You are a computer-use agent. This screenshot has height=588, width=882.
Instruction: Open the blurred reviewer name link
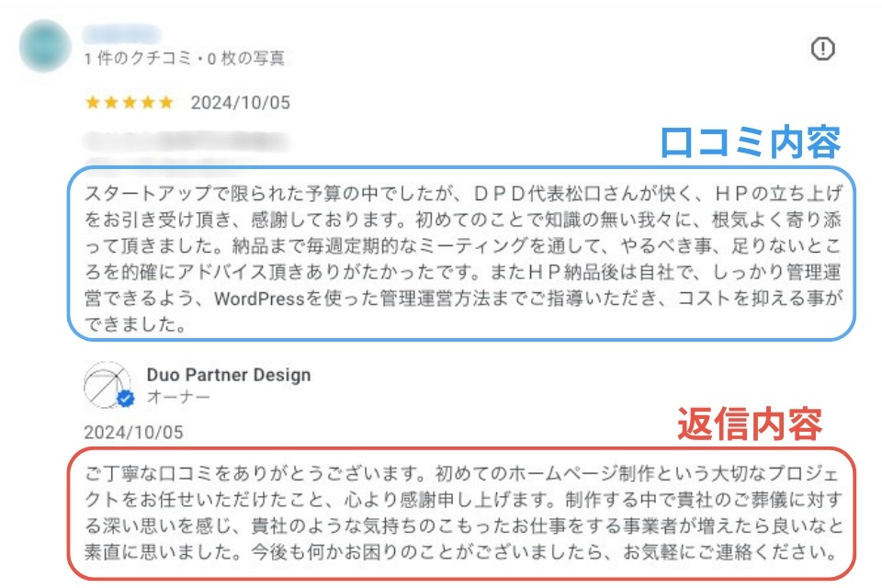pyautogui.click(x=121, y=36)
